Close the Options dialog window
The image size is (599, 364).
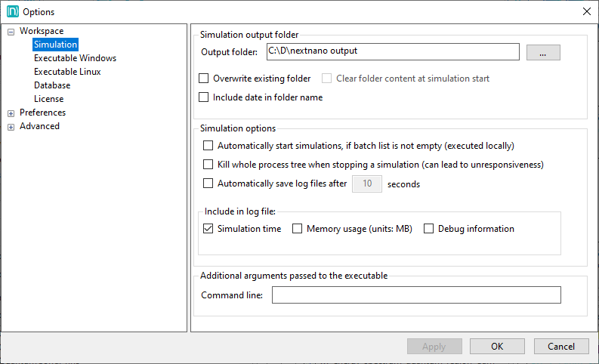[586, 11]
